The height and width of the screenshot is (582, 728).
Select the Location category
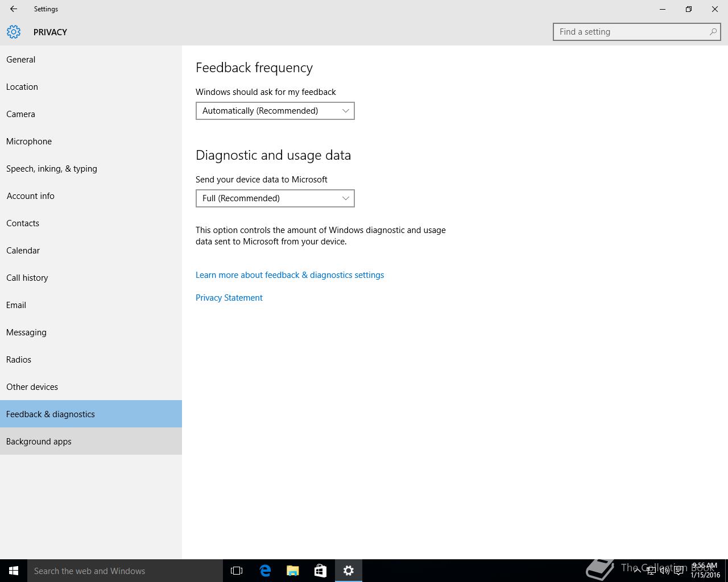click(91, 86)
